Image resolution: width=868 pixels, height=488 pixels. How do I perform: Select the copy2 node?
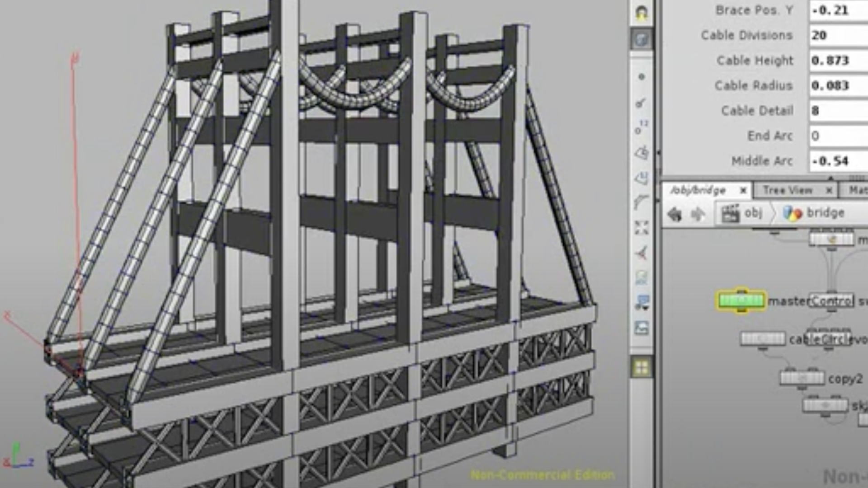tap(802, 377)
